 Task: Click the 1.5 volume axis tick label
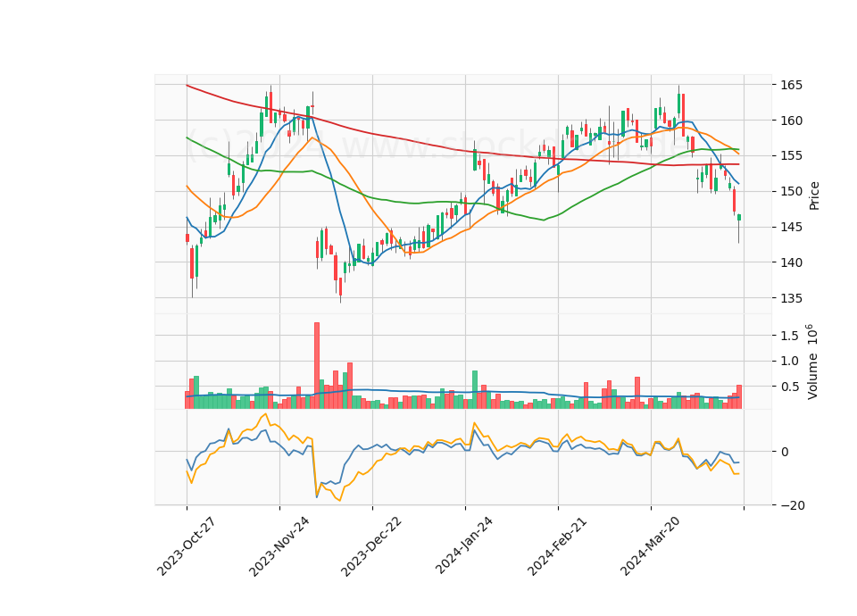(x=790, y=336)
